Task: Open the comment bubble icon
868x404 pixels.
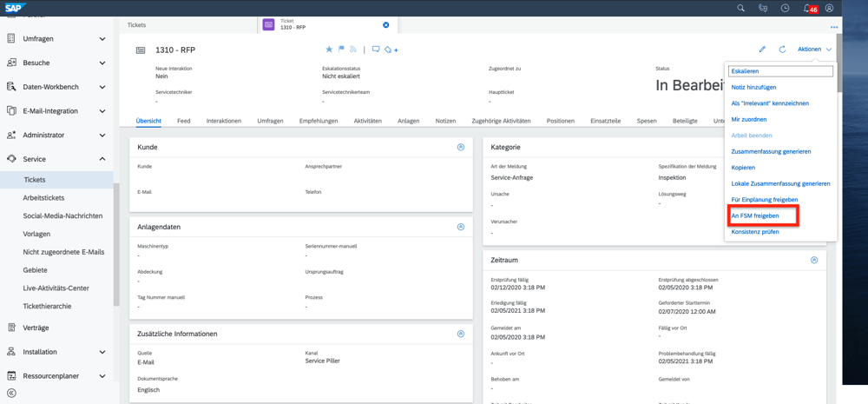Action: [x=376, y=50]
